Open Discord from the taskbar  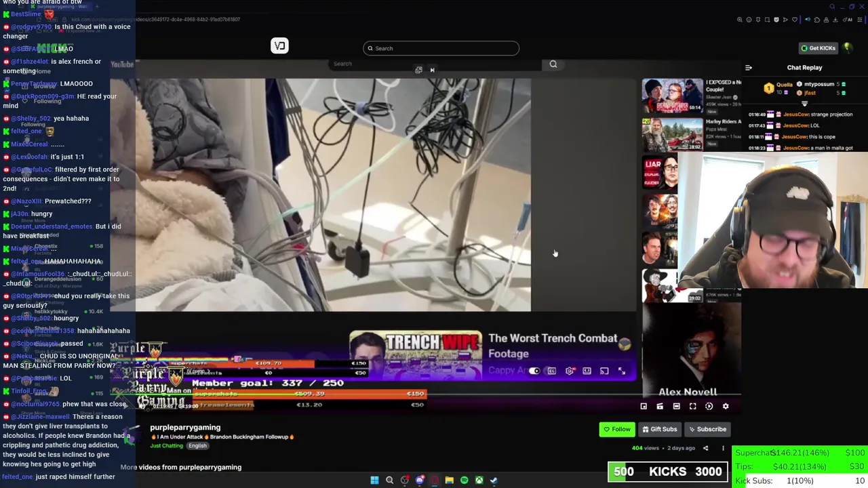tap(420, 480)
